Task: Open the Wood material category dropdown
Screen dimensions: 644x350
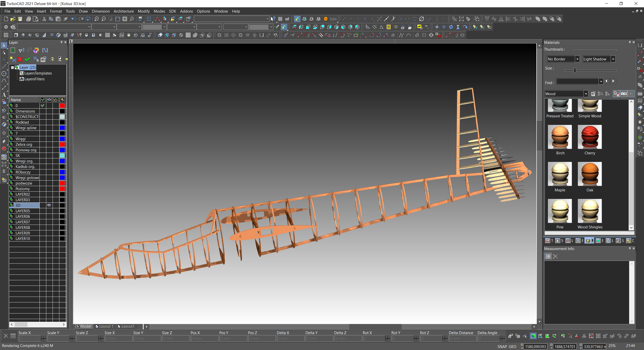Action: tap(586, 94)
